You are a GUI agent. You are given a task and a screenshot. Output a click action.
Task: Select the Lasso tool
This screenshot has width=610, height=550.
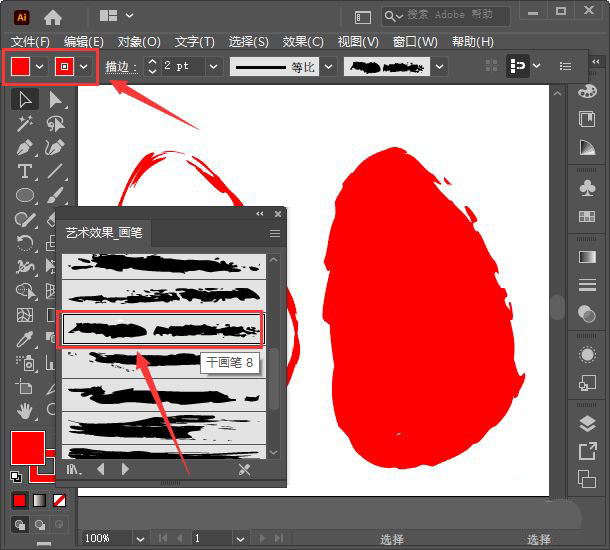[x=56, y=124]
